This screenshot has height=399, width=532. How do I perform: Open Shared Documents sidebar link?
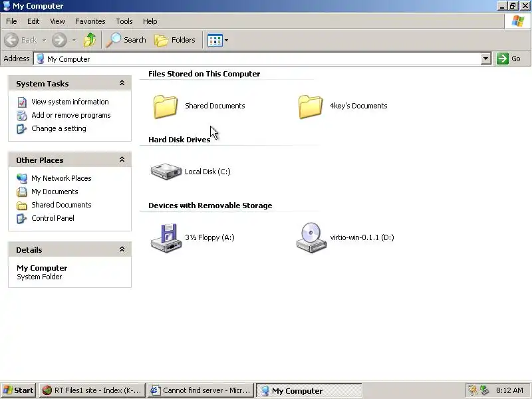(x=61, y=205)
